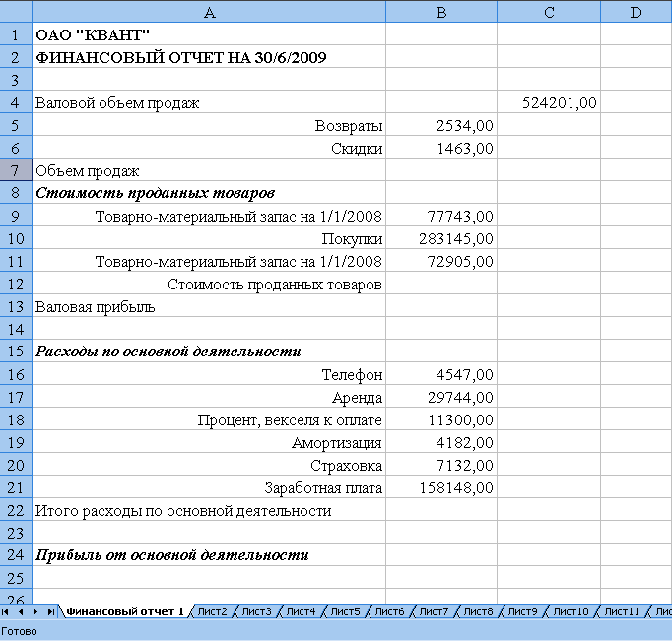Go to last sheet tab navigation arrow
Image resolution: width=672 pixels, height=641 pixels.
[x=50, y=611]
